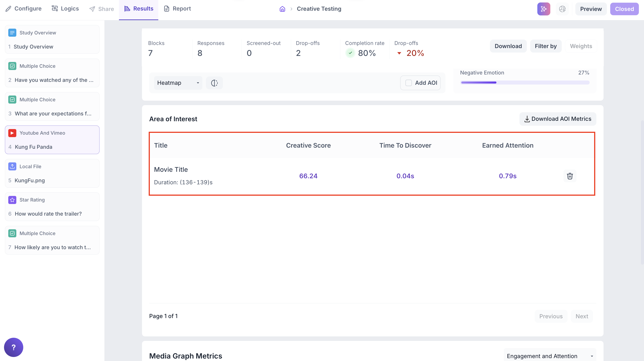Screen dimensions: 644x361
Task: Open the Filter by options
Action: pyautogui.click(x=546, y=46)
